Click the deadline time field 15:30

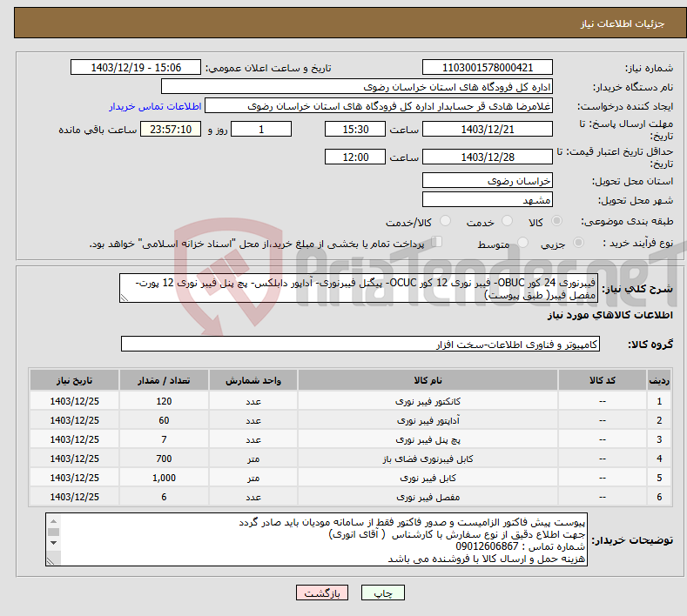[355, 129]
